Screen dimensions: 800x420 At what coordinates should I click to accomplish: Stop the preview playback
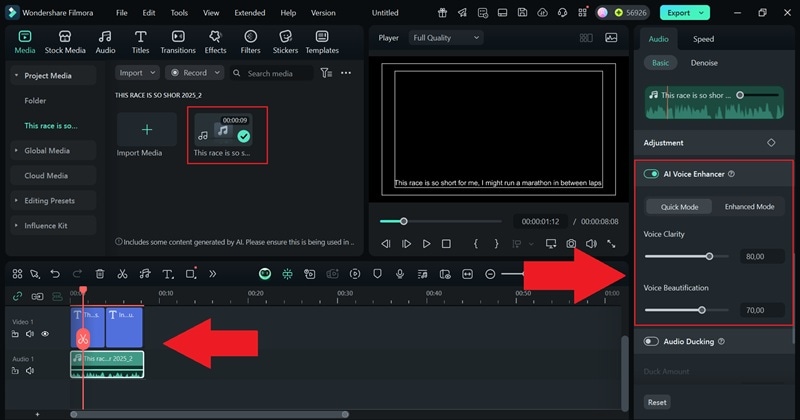446,244
